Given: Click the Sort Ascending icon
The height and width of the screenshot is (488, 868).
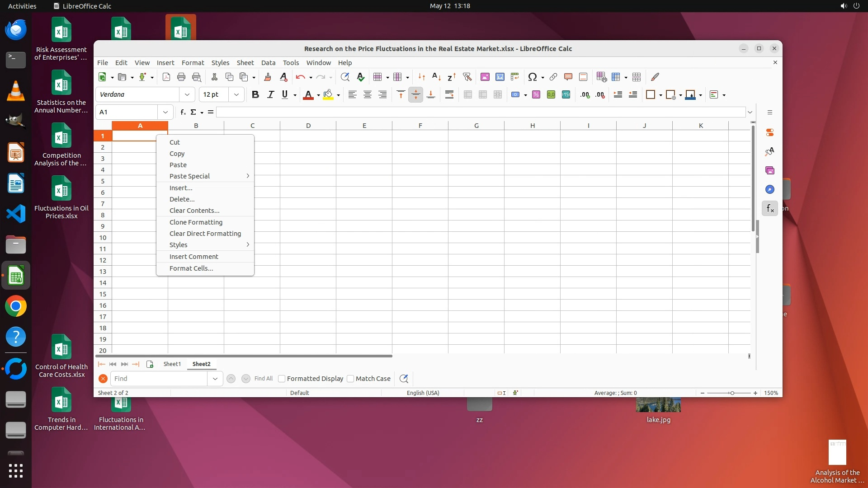Looking at the screenshot, I should point(436,77).
